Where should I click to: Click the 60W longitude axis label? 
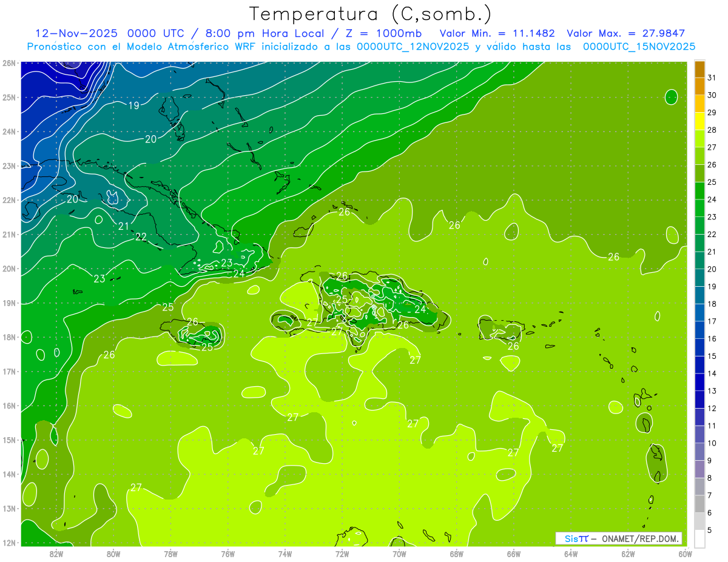tap(686, 554)
